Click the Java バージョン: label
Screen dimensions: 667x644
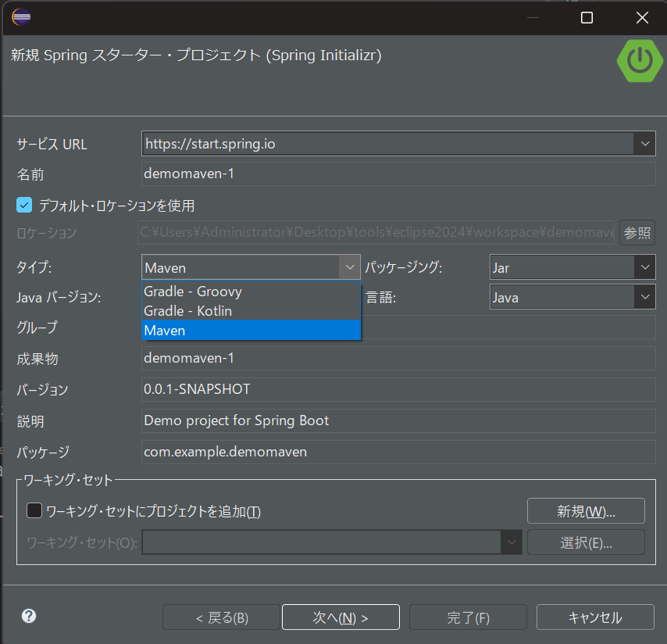coord(59,297)
